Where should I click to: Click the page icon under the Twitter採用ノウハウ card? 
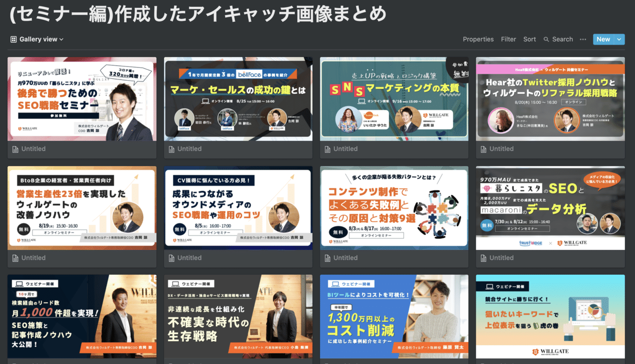click(483, 148)
